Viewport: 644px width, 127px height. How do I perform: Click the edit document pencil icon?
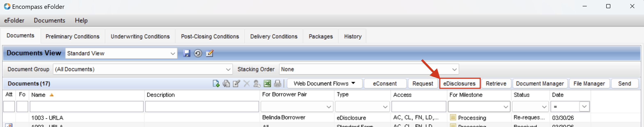point(236,84)
